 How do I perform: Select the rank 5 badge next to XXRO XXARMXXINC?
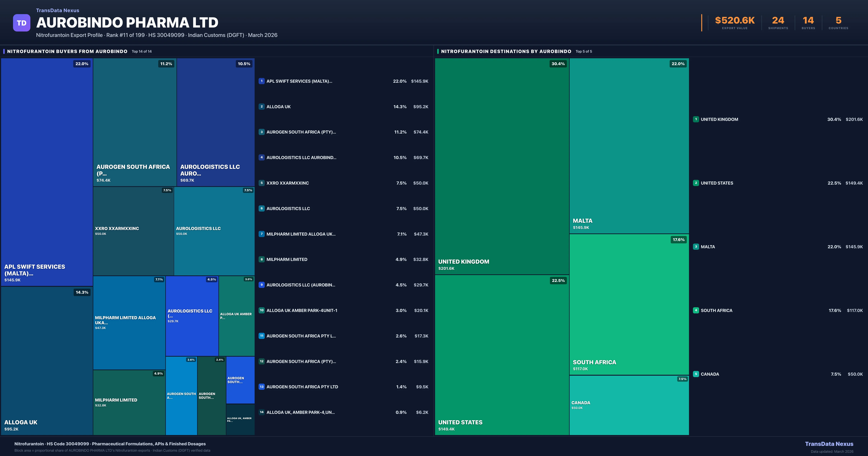click(262, 183)
